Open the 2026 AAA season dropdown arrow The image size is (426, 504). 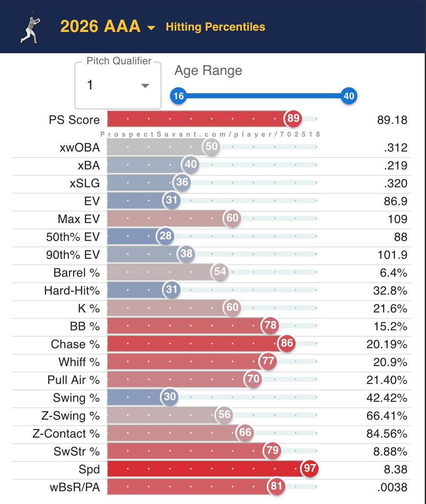pos(151,28)
